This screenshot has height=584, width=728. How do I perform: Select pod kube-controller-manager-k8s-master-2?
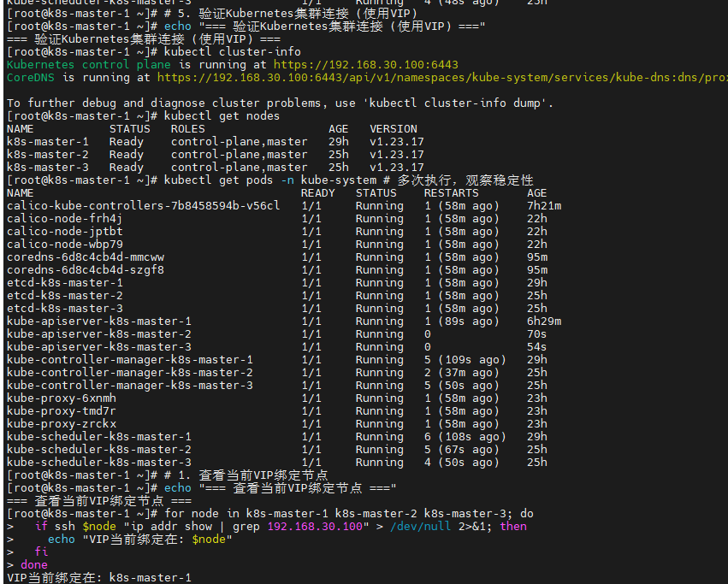click(130, 373)
